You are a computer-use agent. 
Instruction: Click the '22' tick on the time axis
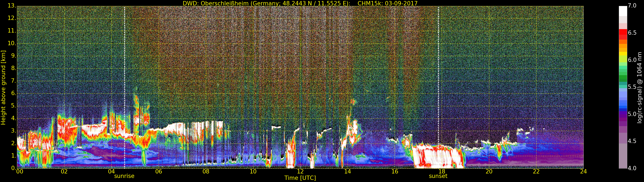tap(536, 171)
